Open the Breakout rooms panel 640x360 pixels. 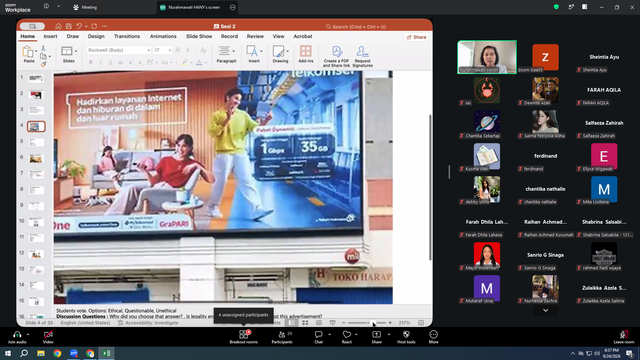point(243,337)
